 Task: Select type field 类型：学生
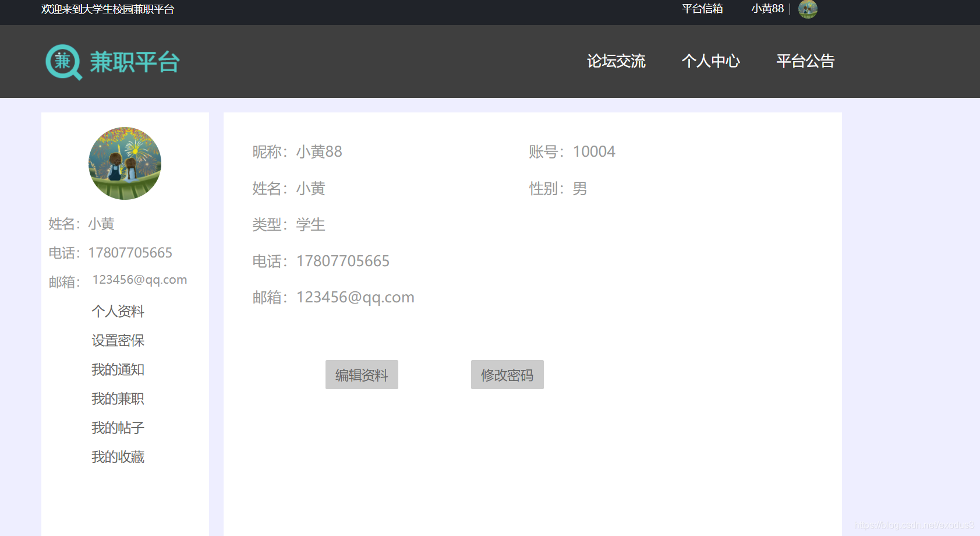(289, 224)
